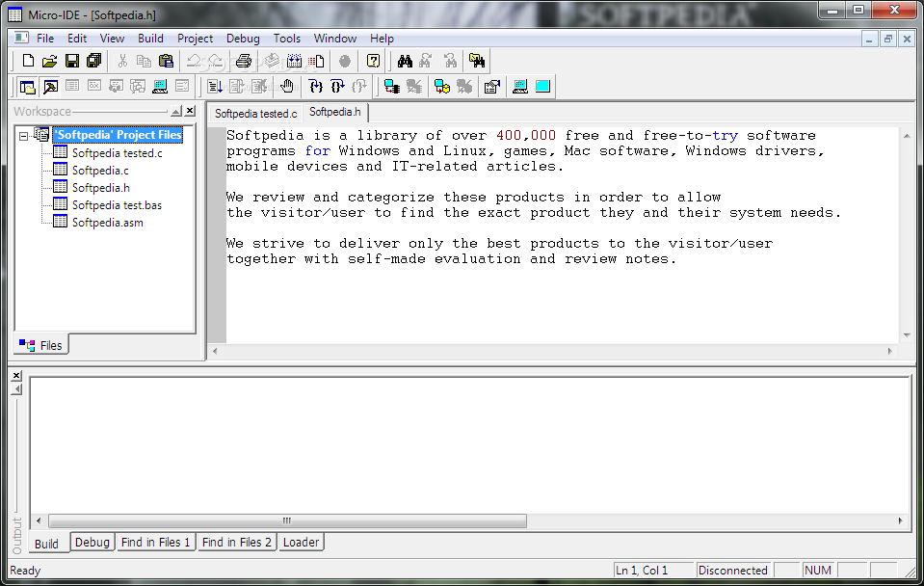Toggle the Workspace window icon
The image size is (924, 586).
click(x=28, y=87)
